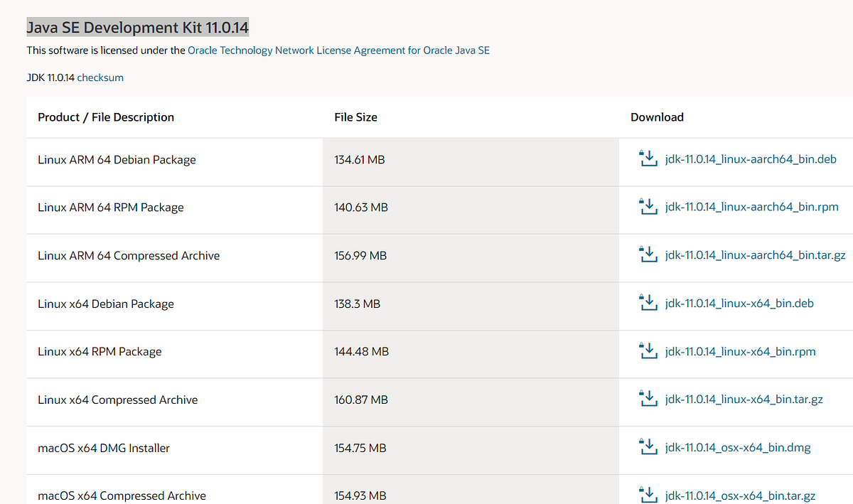Click the download icon for jdk-11.0.14_linux-x64_bin.tar.gz
The image size is (853, 504).
click(x=648, y=398)
